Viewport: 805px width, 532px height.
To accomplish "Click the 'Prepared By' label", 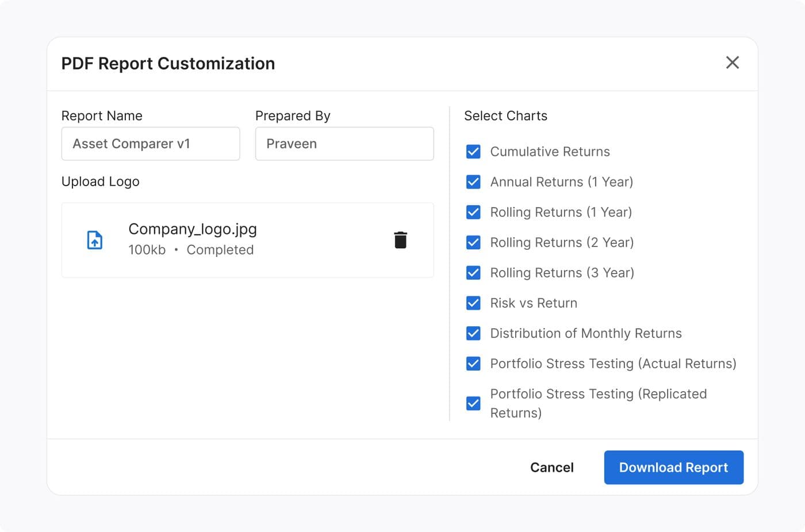I will pyautogui.click(x=293, y=116).
